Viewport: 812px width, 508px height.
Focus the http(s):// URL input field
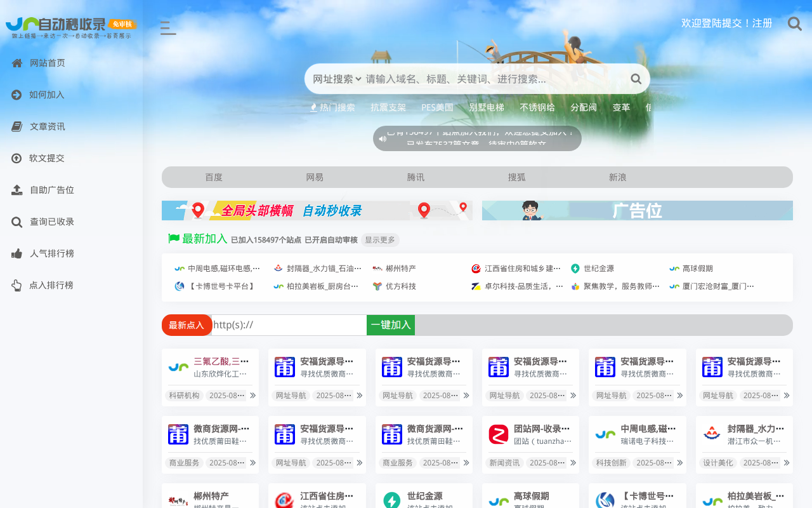[x=289, y=325]
